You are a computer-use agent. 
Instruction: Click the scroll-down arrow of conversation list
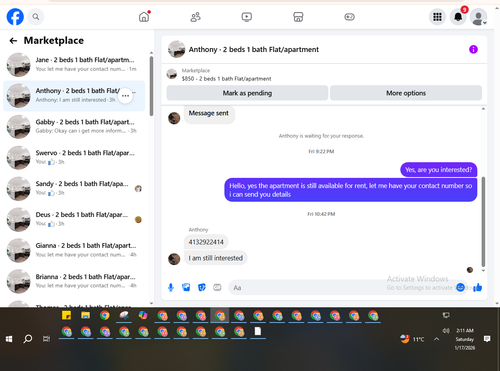151,303
